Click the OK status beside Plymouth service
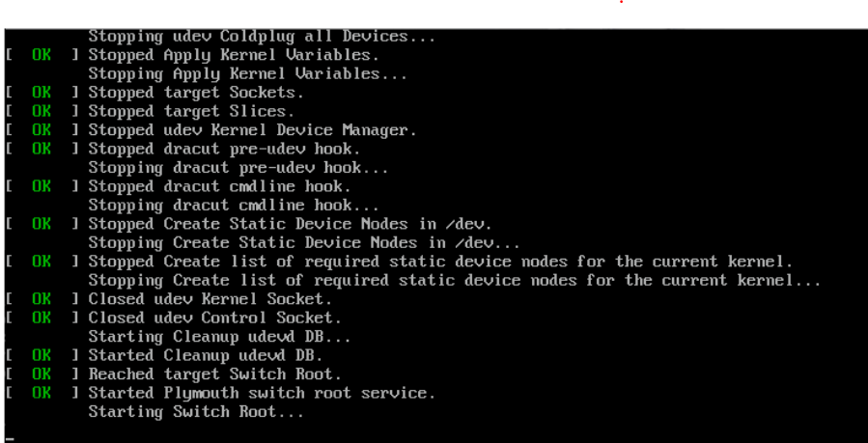The height and width of the screenshot is (443, 868). click(42, 393)
